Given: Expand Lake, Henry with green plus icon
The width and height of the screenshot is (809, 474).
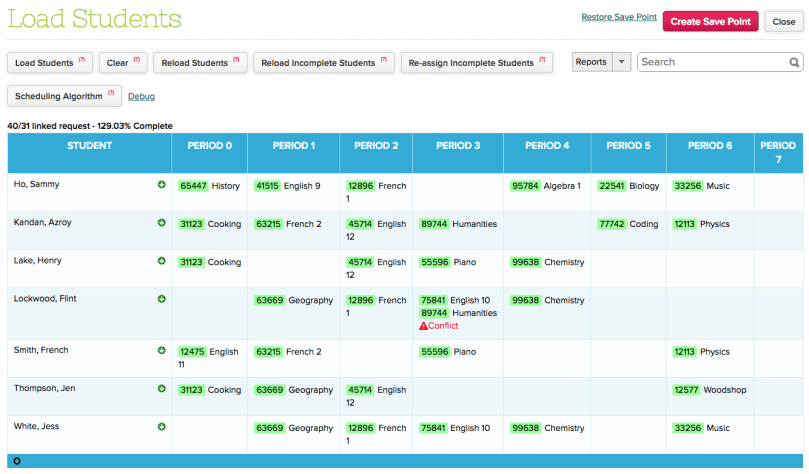Looking at the screenshot, I should (162, 261).
